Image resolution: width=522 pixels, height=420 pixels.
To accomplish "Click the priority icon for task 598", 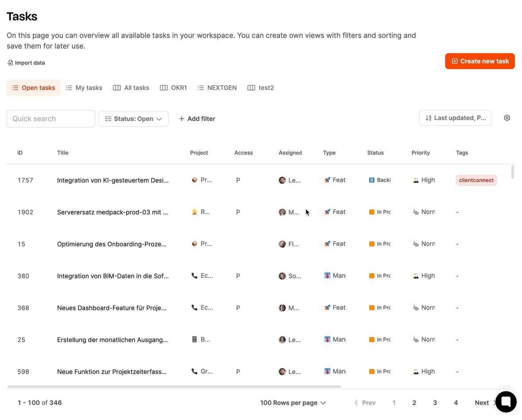I will tap(416, 371).
